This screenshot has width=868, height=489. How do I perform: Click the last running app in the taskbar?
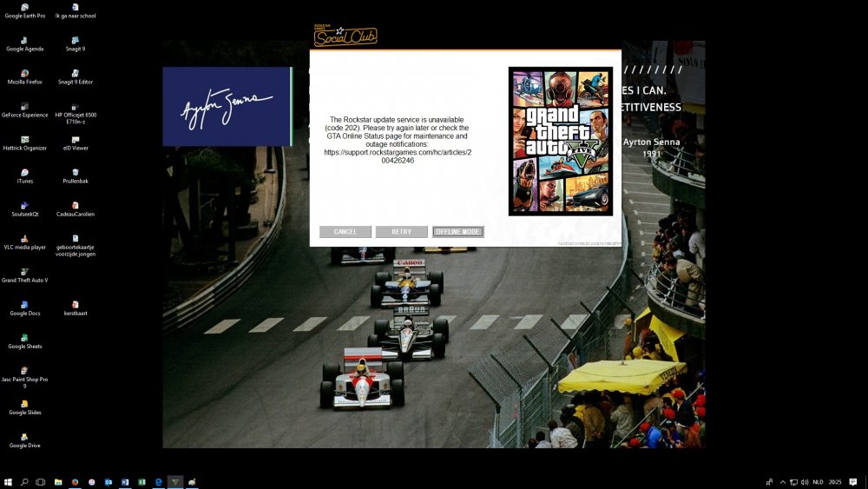[x=192, y=482]
